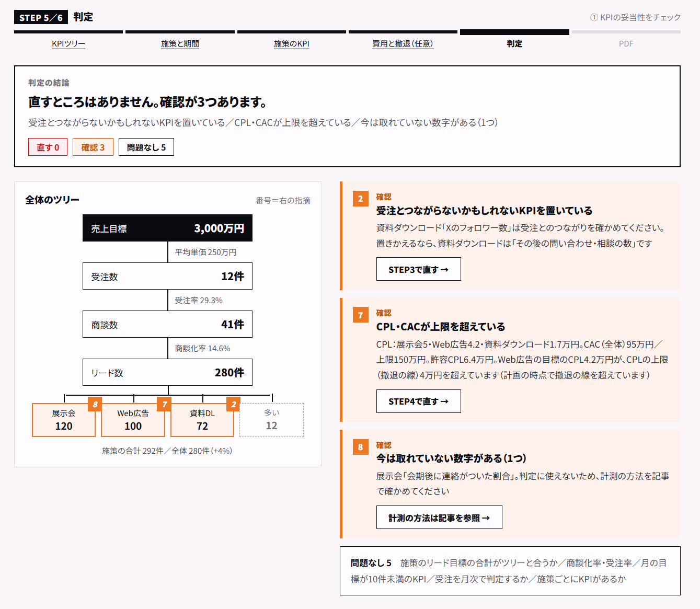Image resolution: width=700 pixels, height=609 pixels.
Task: Click number 8 icon beside 今は取れていない heading
Action: point(360,447)
